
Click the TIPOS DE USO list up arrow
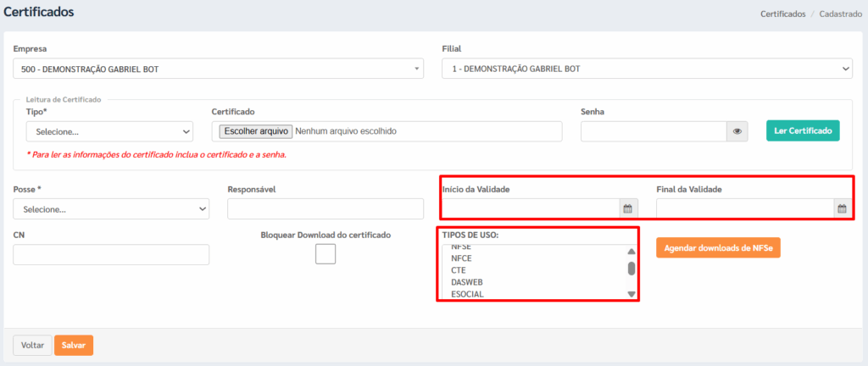[631, 251]
